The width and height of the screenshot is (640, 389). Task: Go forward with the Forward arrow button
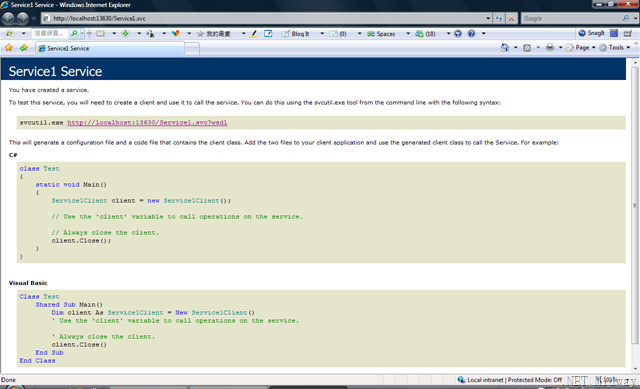23,18
